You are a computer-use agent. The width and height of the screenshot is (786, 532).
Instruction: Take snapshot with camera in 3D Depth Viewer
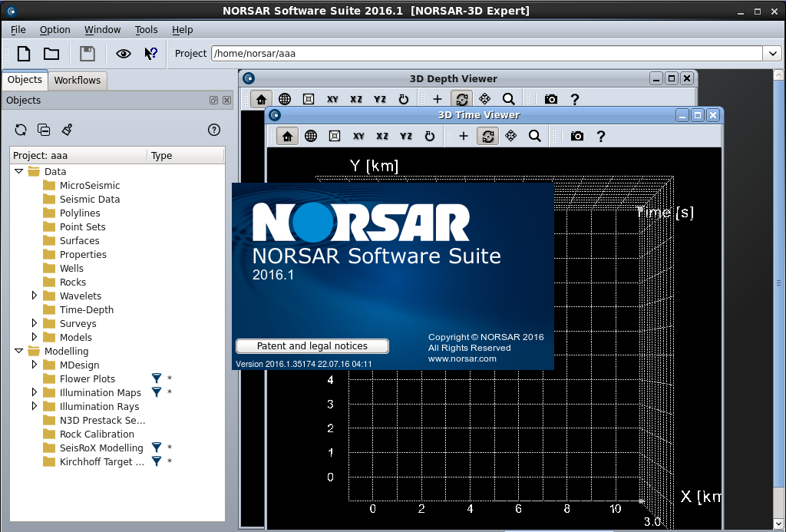551,99
